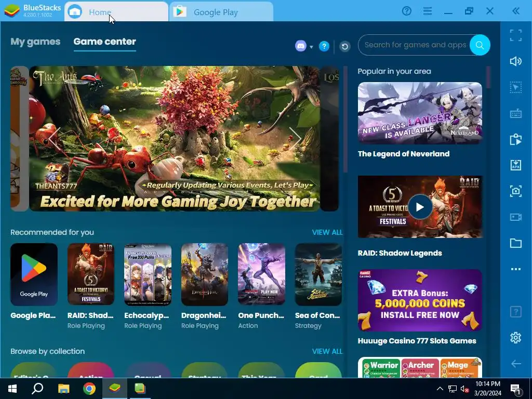Click the search magnifier button

pyautogui.click(x=480, y=45)
